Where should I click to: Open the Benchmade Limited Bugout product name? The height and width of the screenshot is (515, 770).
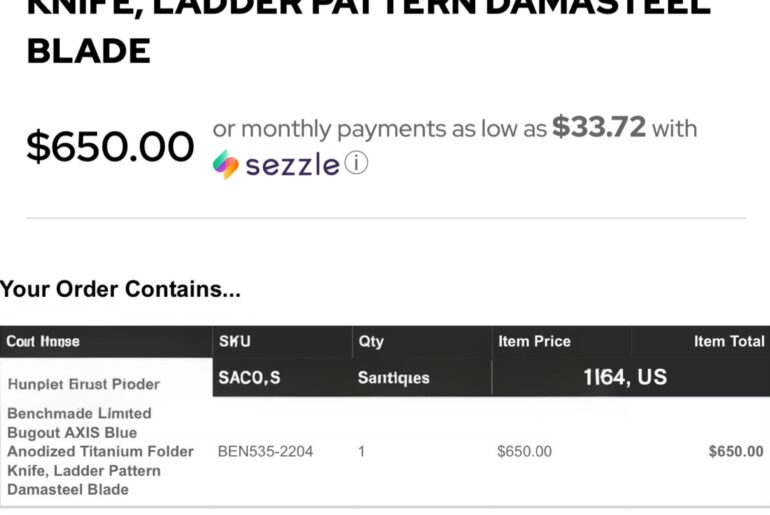click(x=100, y=451)
